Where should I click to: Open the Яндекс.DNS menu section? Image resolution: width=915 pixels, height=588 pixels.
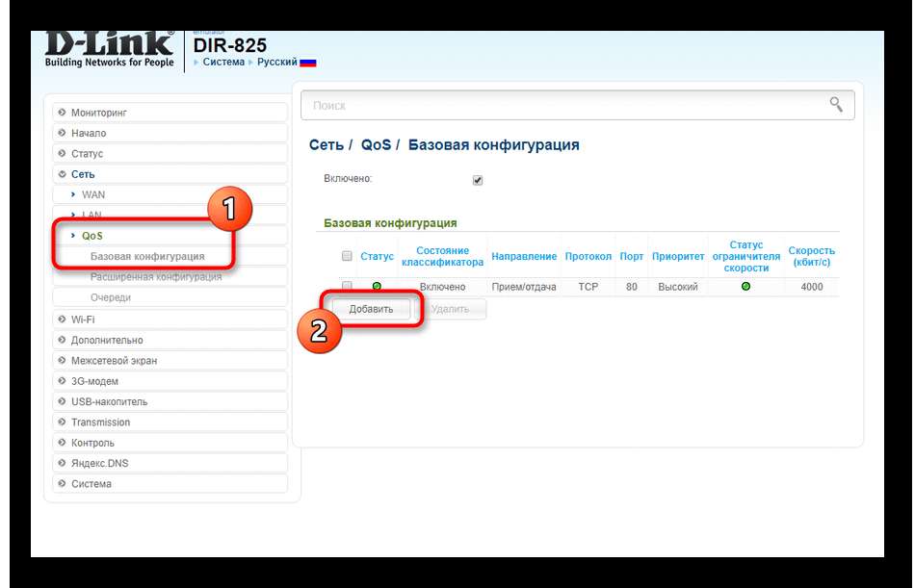[x=170, y=463]
